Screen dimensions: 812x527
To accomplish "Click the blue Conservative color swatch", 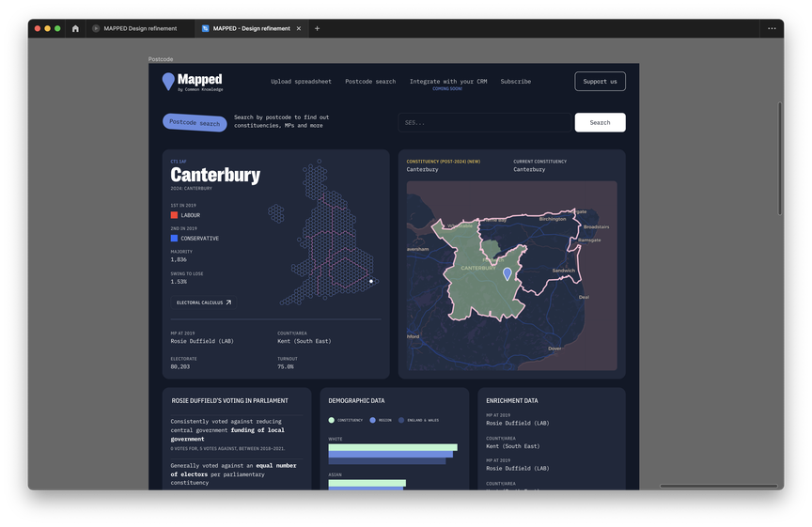I will [x=174, y=238].
